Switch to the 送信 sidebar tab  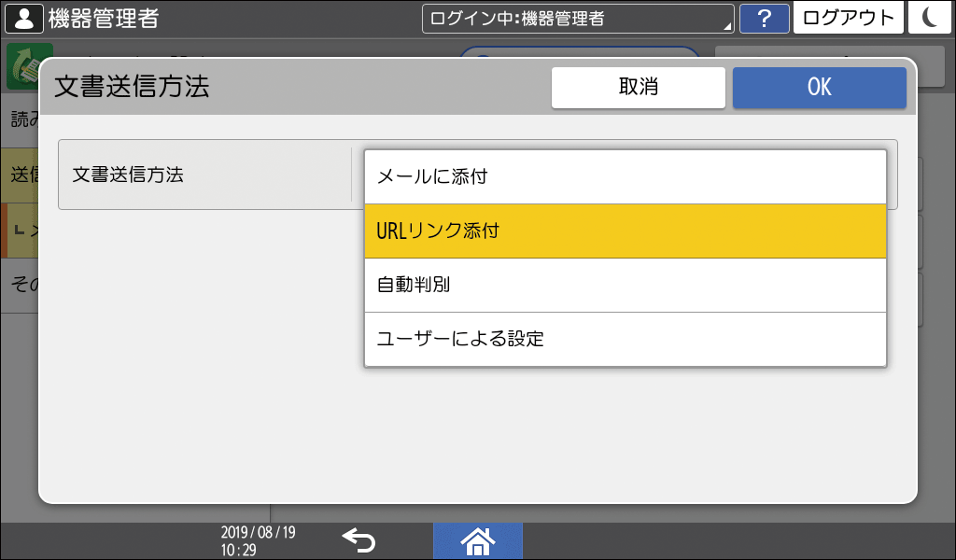pos(17,174)
